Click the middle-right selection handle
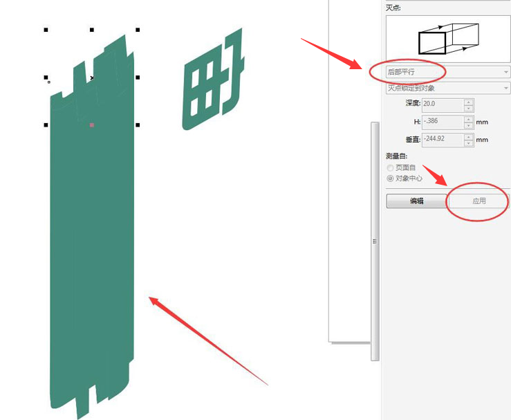 138,77
